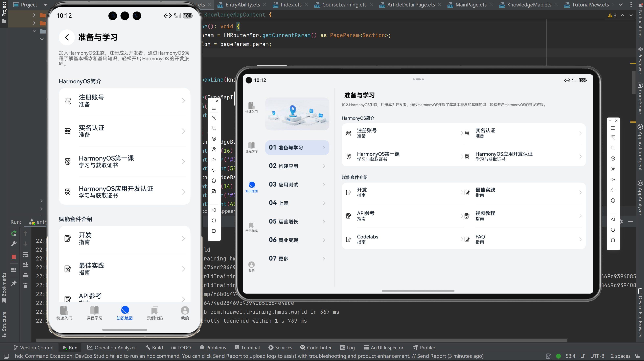Click volume up icon on tablet emulator toolbar

pos(613,179)
